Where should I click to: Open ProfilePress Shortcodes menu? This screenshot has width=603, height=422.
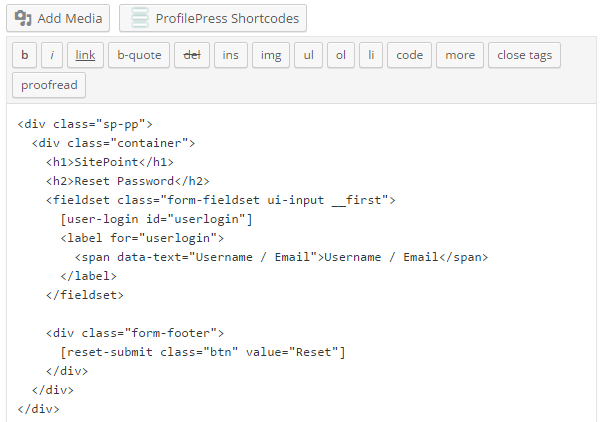point(213,18)
